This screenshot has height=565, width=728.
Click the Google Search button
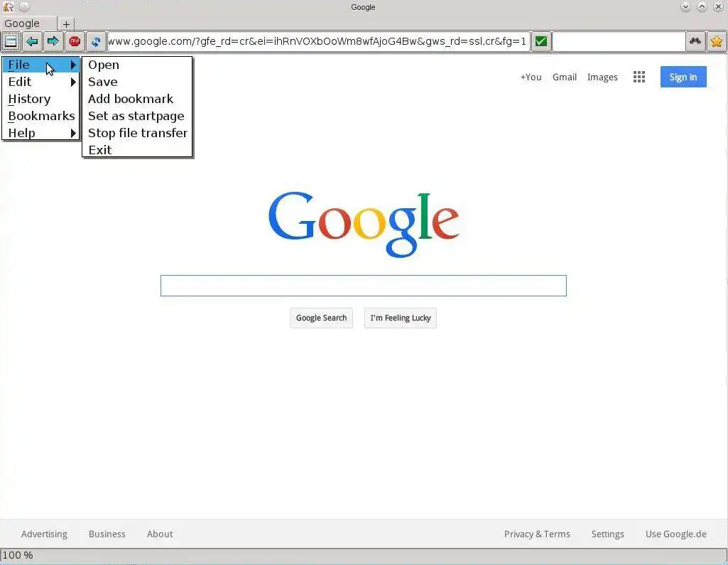(x=321, y=318)
